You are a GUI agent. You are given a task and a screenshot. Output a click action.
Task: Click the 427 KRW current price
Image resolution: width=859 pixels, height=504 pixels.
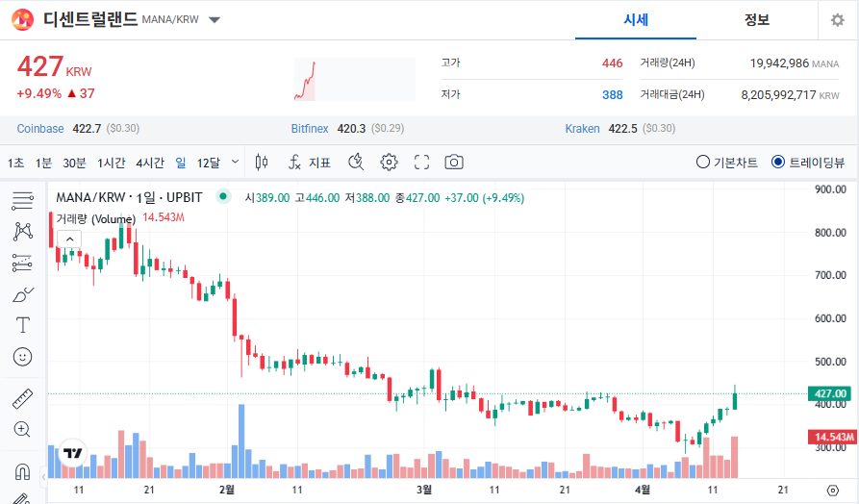[54, 66]
